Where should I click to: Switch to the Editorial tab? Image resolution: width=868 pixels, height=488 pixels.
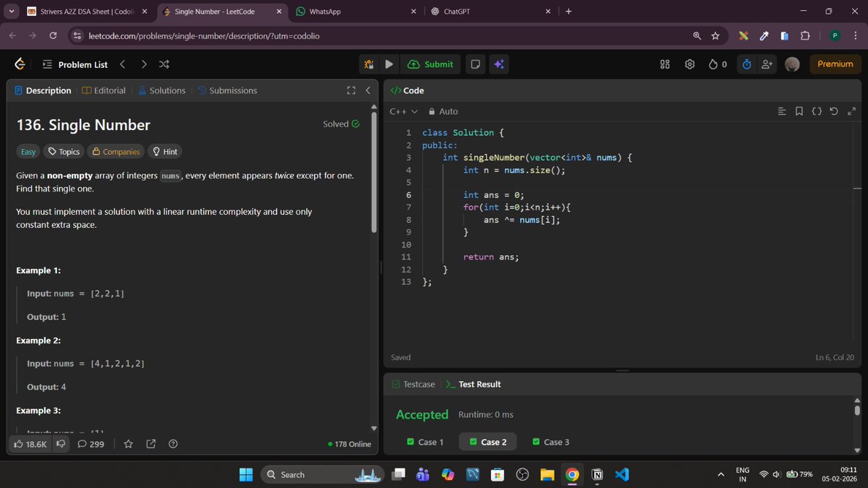point(104,90)
